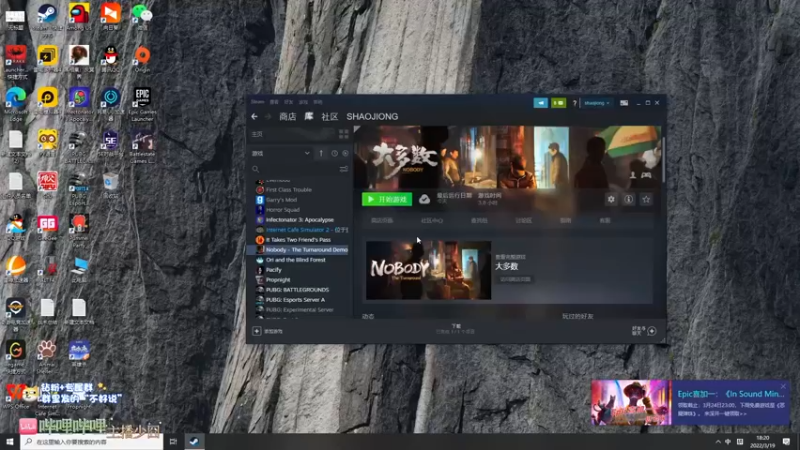The height and width of the screenshot is (450, 800).
Task: Toggle the ready-to-play filter icon
Action: 345,153
